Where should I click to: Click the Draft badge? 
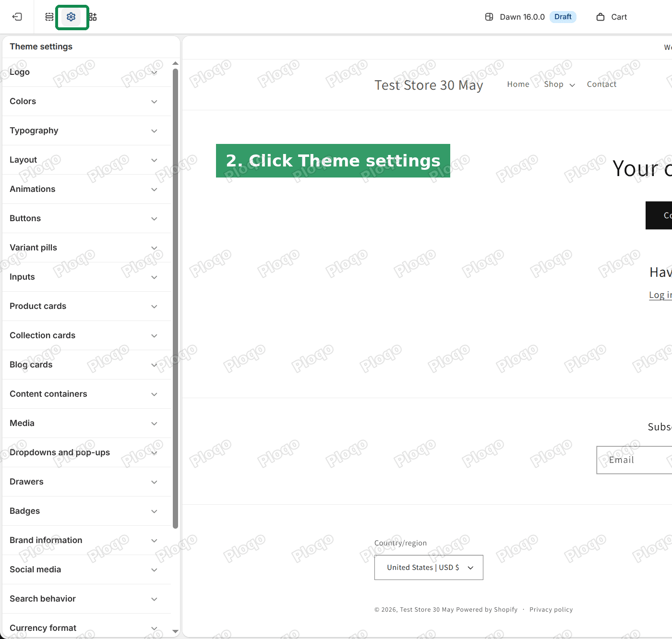563,17
